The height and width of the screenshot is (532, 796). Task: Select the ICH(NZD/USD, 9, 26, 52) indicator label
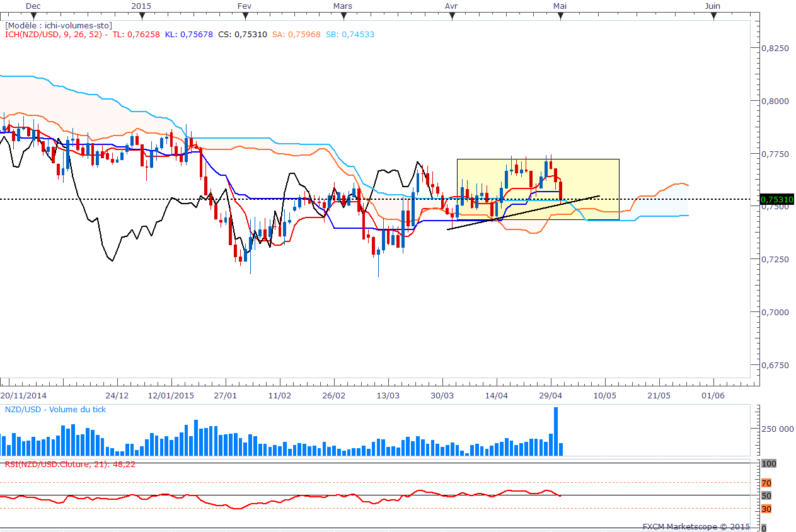[54, 34]
